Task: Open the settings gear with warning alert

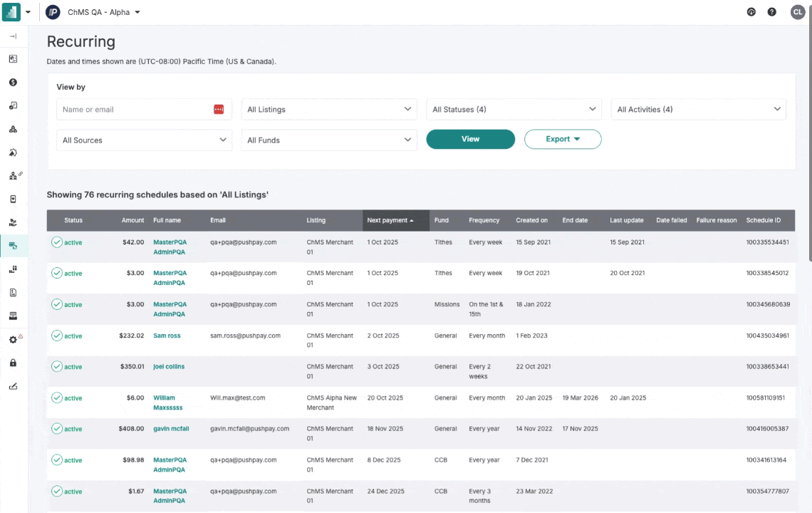Action: tap(13, 340)
